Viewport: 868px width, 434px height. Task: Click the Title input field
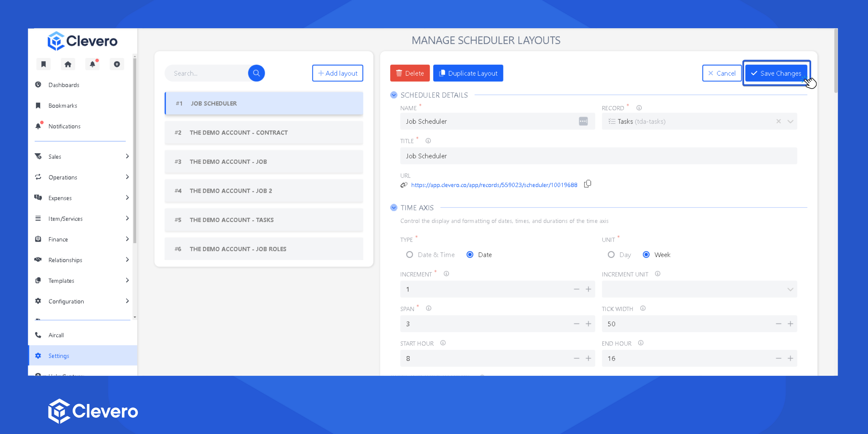tap(598, 156)
